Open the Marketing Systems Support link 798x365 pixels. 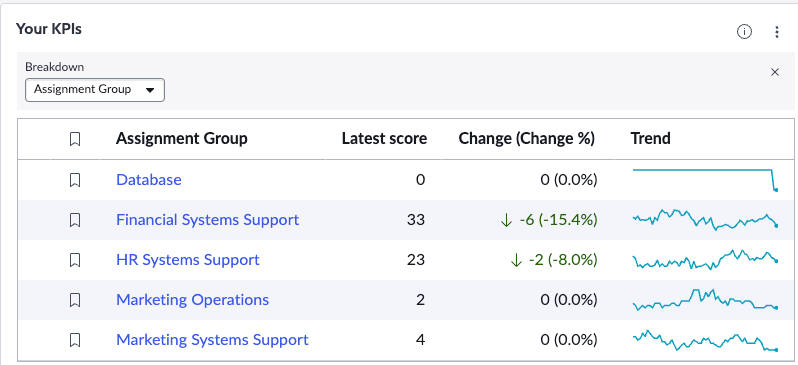coord(212,340)
